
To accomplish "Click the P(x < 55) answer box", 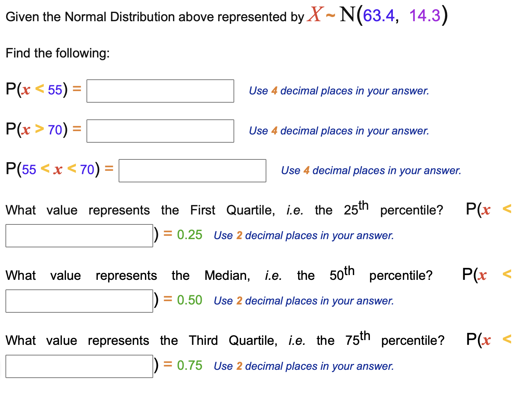I will point(160,91).
